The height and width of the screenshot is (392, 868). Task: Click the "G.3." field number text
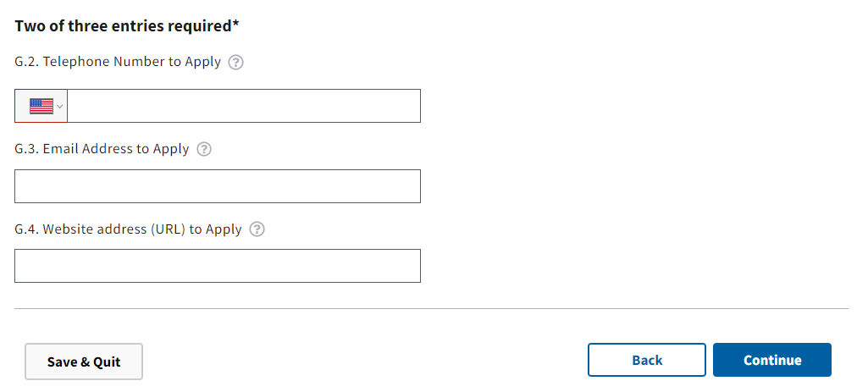coord(26,149)
